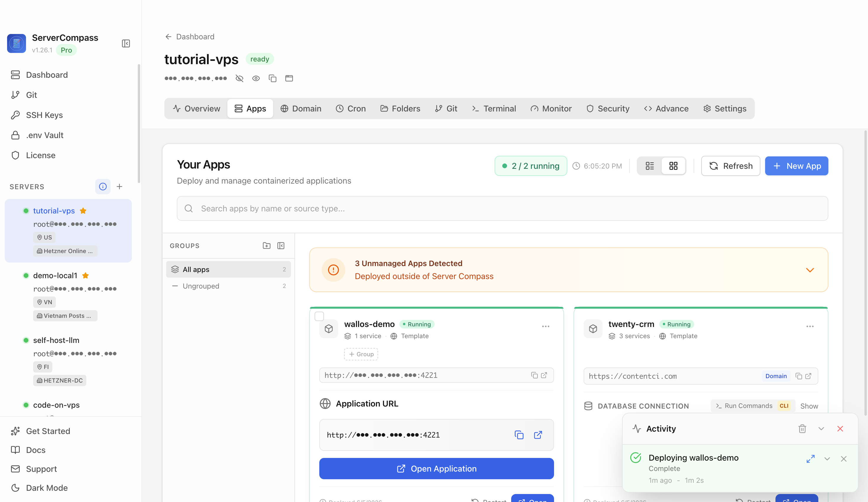
Task: Check the wallos-demo selection checkbox
Action: [x=319, y=316]
